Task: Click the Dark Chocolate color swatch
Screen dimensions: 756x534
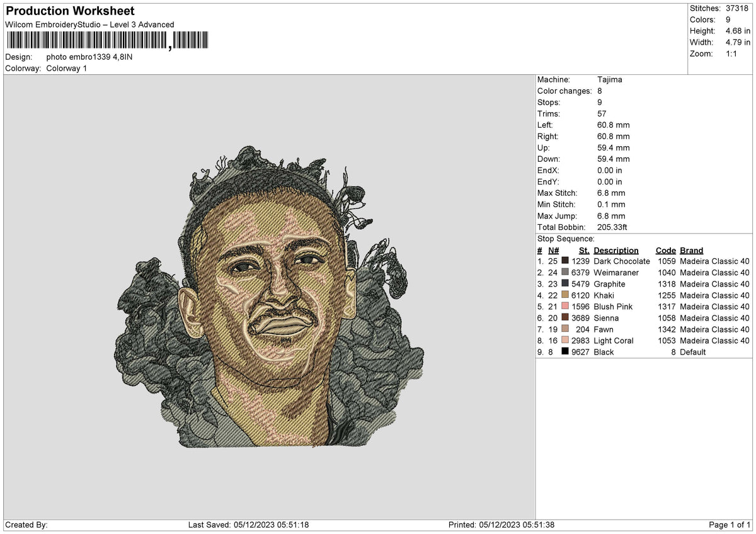Action: 565,261
